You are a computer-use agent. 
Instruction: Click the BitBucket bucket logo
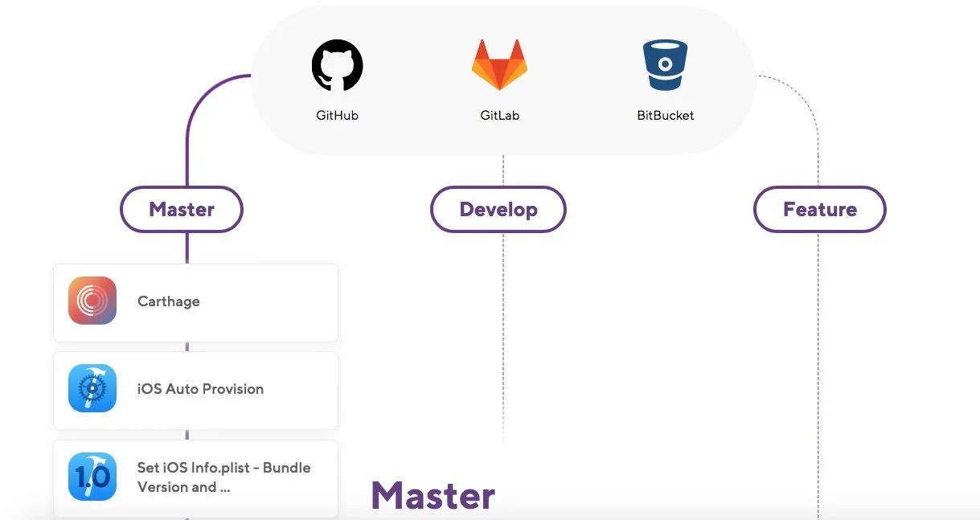[x=665, y=65]
